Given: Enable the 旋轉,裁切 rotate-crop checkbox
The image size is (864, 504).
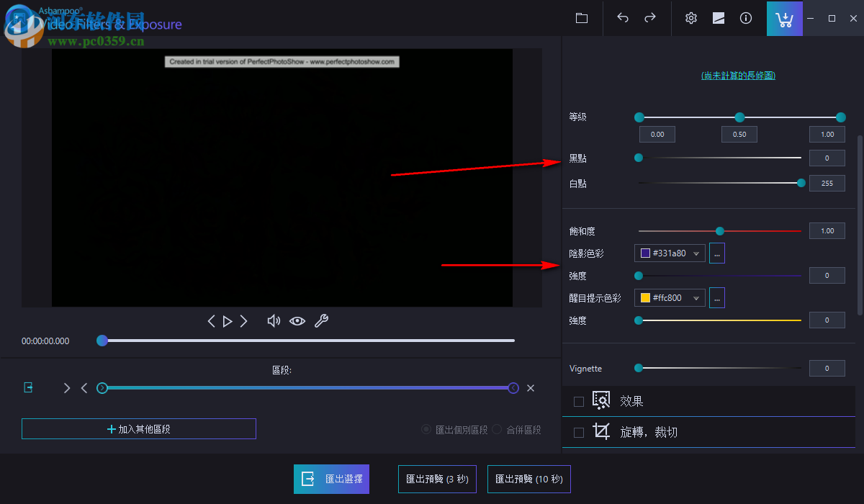Looking at the screenshot, I should (x=579, y=431).
